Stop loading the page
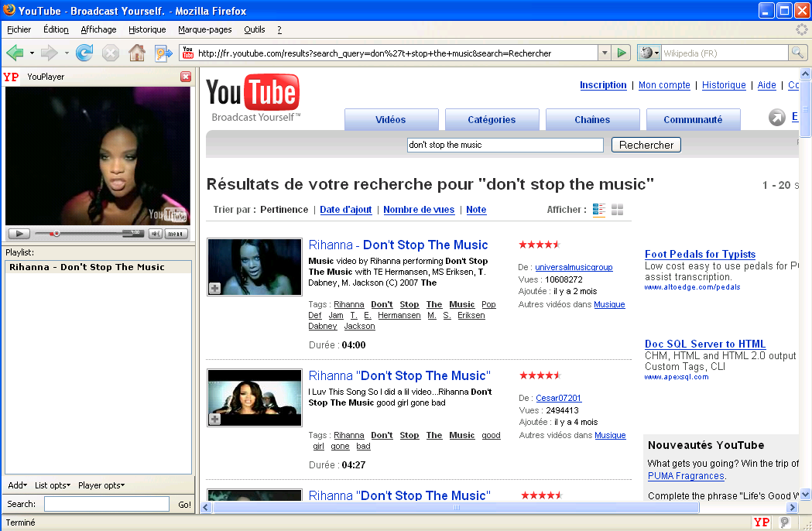The width and height of the screenshot is (812, 531). 110,53
